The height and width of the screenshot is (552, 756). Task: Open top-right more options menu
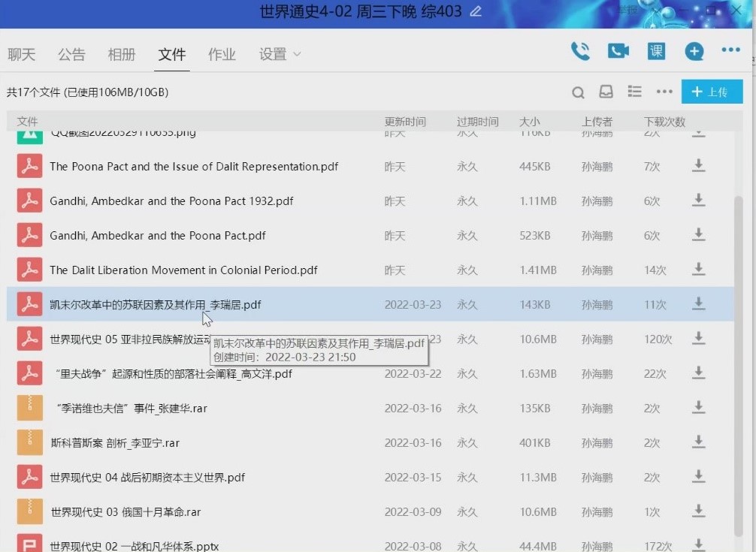(730, 50)
